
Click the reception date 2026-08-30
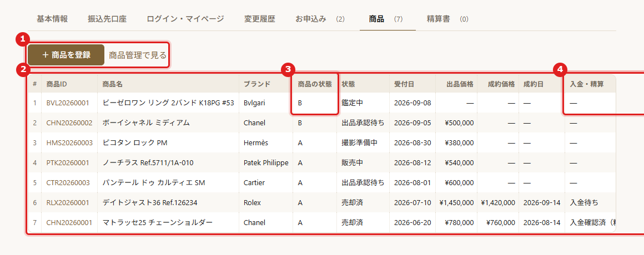point(412,142)
